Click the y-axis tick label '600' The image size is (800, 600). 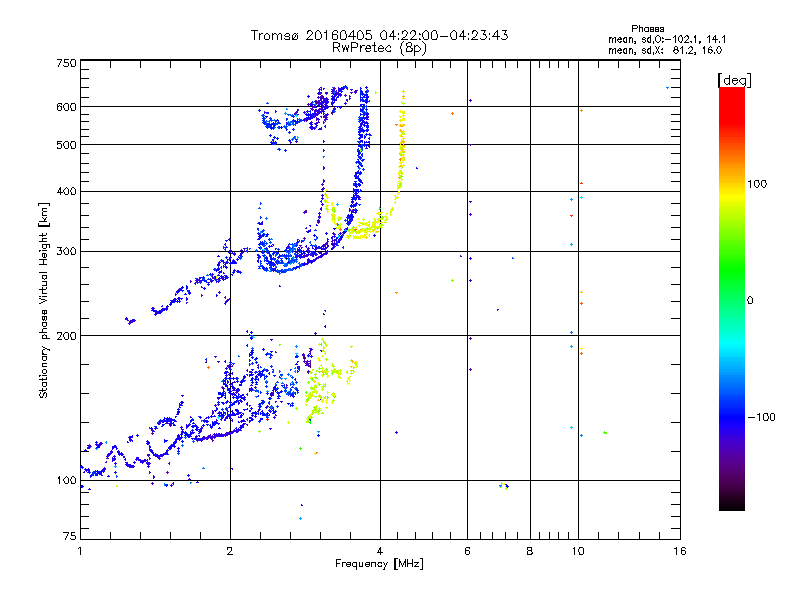(66, 107)
